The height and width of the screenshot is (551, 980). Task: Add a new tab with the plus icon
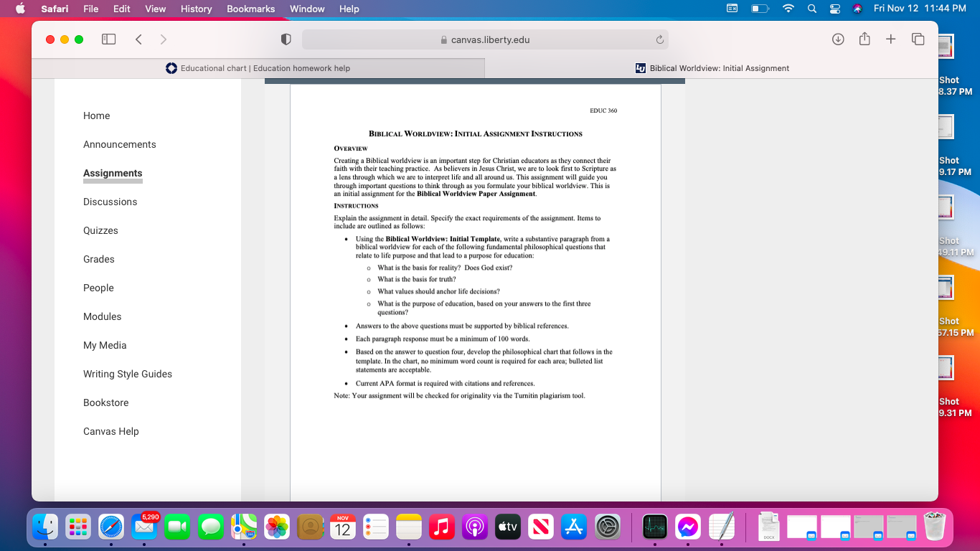pyautogui.click(x=890, y=39)
